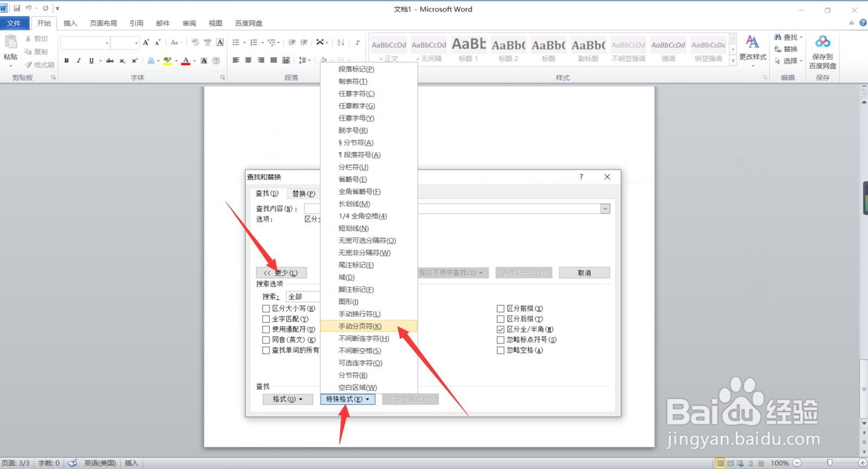
Task: Click the bullets list icon
Action: pos(236,42)
